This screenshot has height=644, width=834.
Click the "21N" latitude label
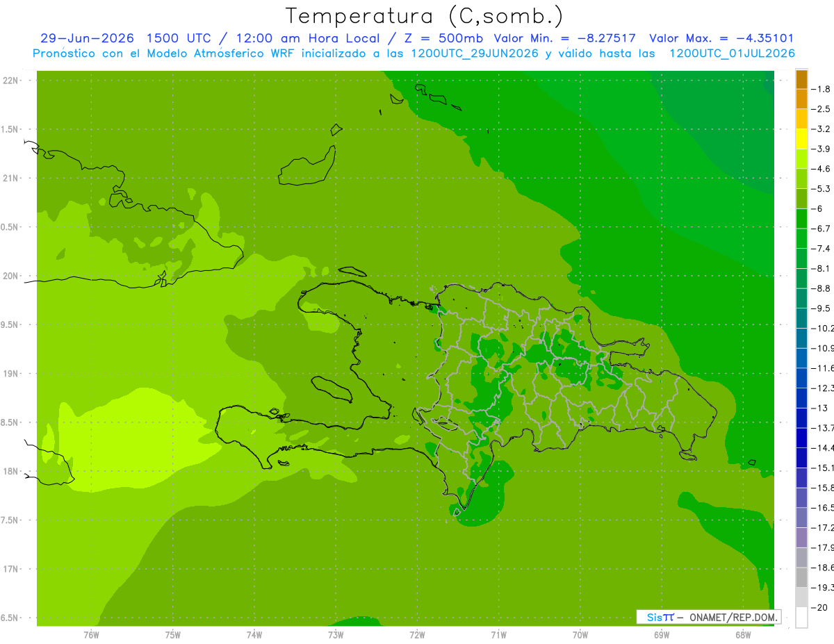tap(10, 179)
